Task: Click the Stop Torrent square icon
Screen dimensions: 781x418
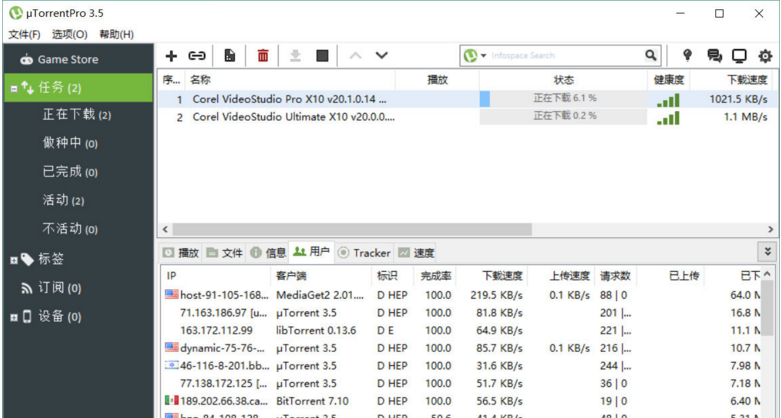Action: coord(322,55)
